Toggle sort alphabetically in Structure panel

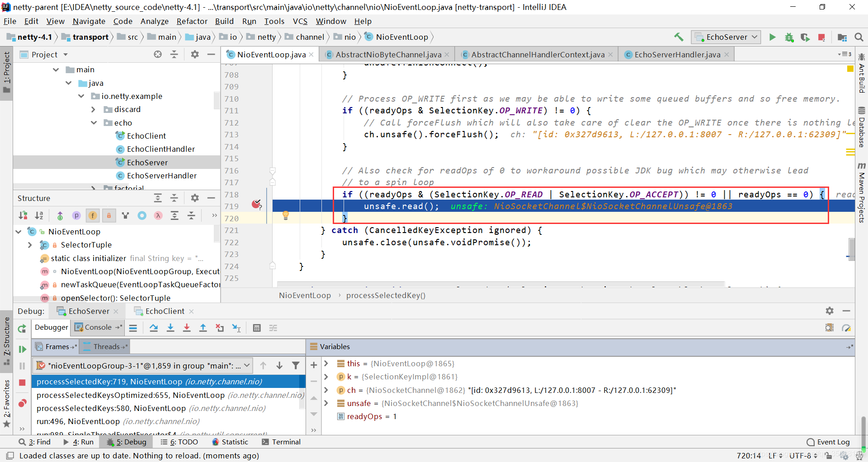pos(39,215)
